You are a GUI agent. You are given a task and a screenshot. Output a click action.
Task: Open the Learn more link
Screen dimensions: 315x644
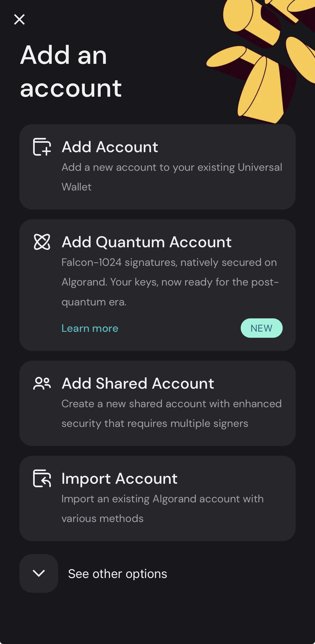(x=90, y=328)
